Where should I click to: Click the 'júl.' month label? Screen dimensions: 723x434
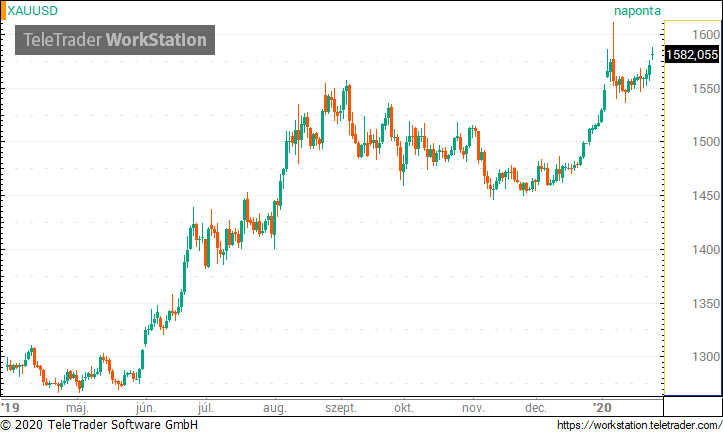pyautogui.click(x=205, y=408)
